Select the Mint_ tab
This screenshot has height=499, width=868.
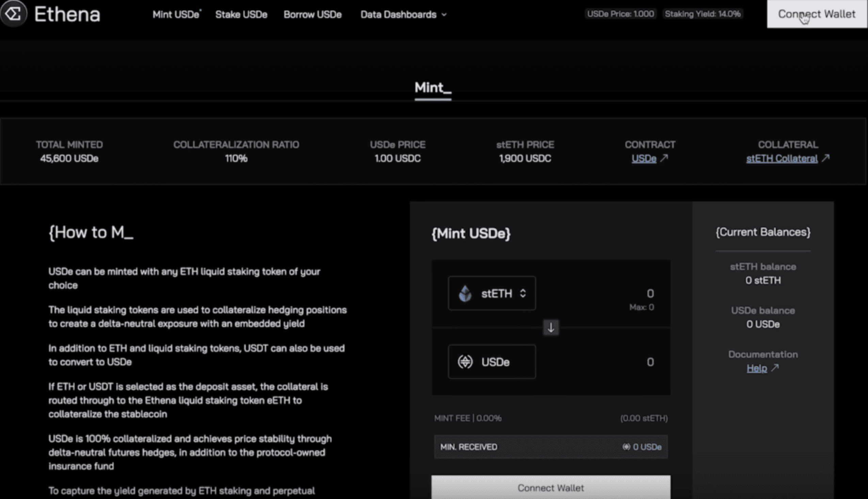point(433,88)
